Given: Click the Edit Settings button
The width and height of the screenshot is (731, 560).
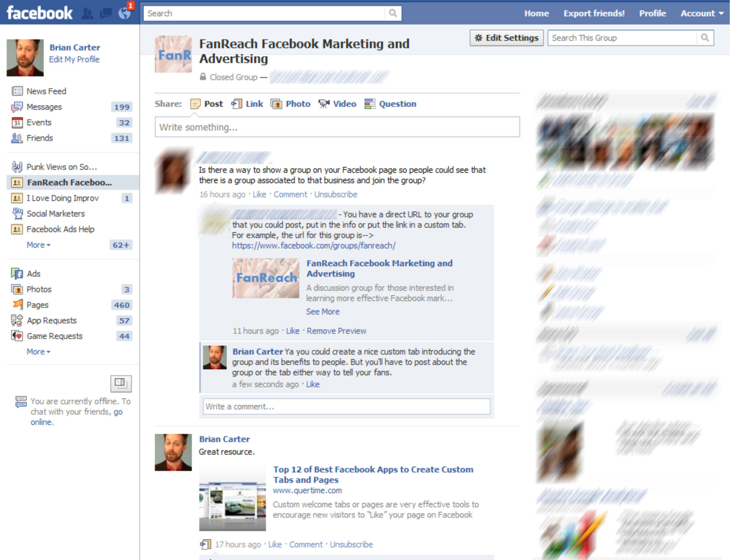Looking at the screenshot, I should (x=506, y=38).
